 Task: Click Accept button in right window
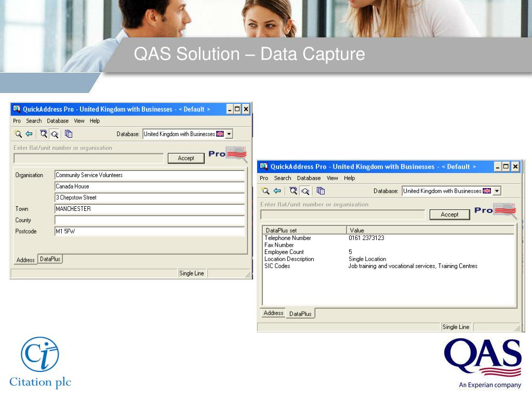pos(449,215)
